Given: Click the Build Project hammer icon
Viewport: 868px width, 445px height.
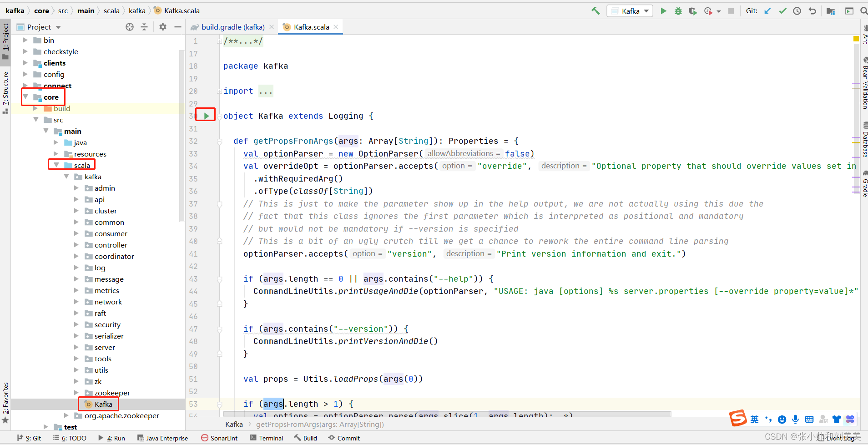Looking at the screenshot, I should pos(595,11).
